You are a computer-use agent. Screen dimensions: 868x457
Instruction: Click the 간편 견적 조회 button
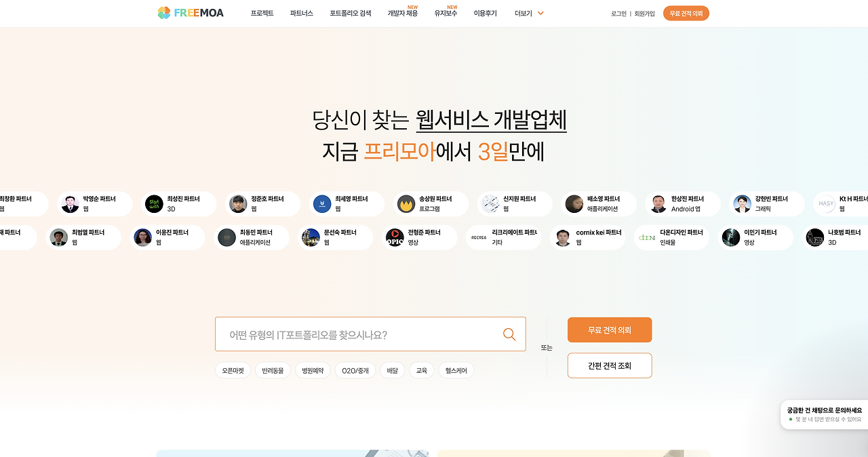(x=609, y=365)
